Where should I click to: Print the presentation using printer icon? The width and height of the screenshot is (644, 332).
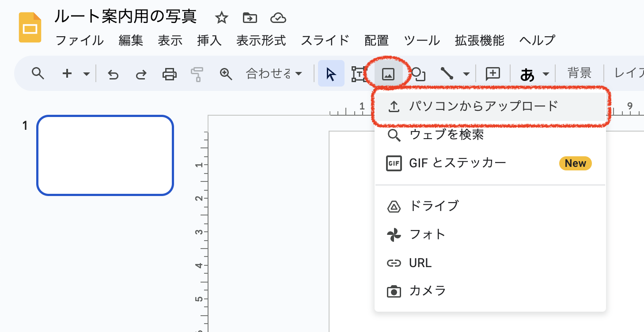click(170, 74)
